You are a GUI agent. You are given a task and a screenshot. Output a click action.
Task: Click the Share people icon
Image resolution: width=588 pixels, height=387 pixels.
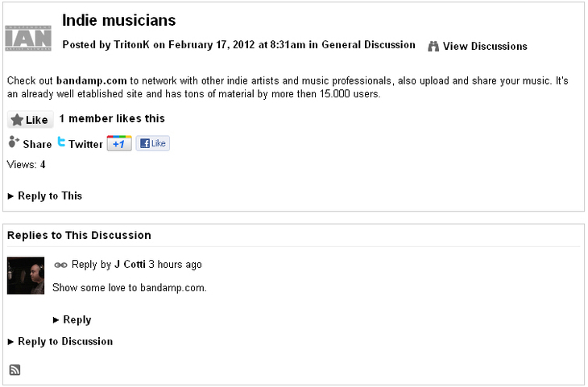pyautogui.click(x=14, y=142)
